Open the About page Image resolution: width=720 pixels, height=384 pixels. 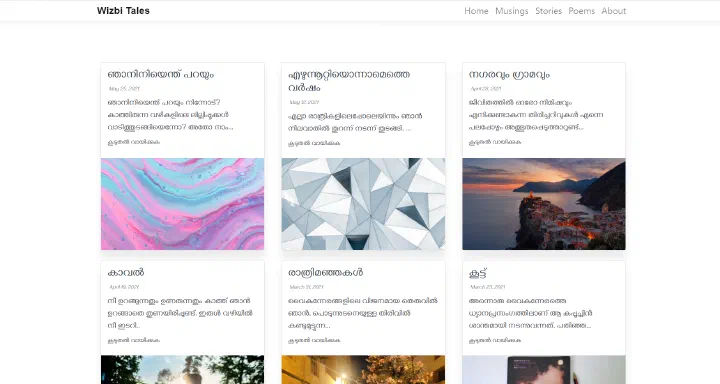pos(613,11)
